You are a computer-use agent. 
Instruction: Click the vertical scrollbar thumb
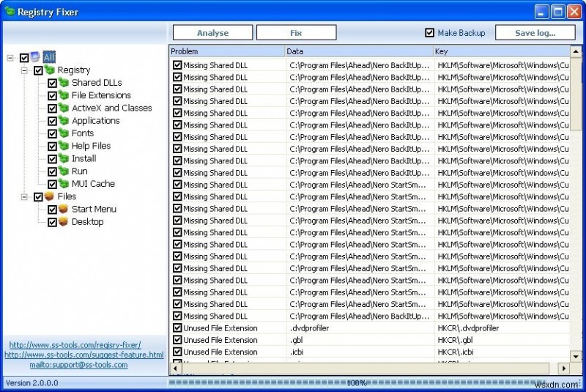[x=576, y=94]
